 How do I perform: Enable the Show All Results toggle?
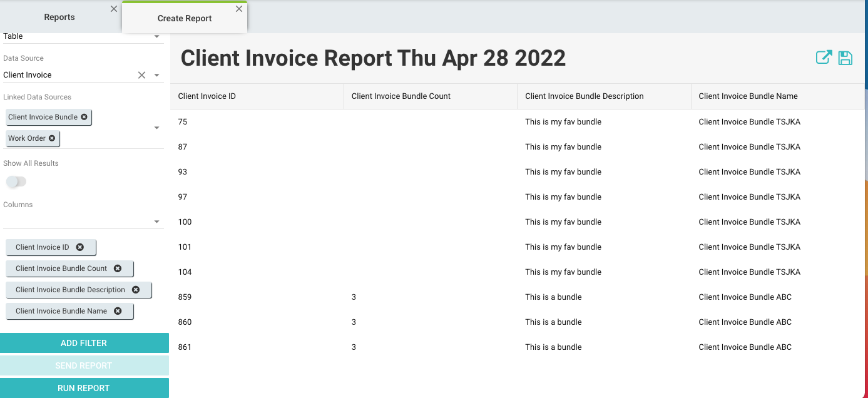(x=16, y=181)
